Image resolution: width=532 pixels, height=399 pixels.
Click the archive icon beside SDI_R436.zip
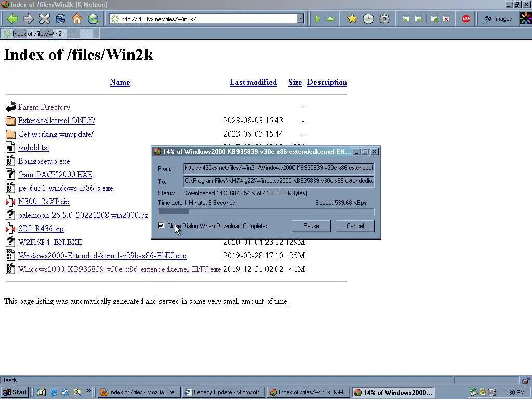[10, 229]
